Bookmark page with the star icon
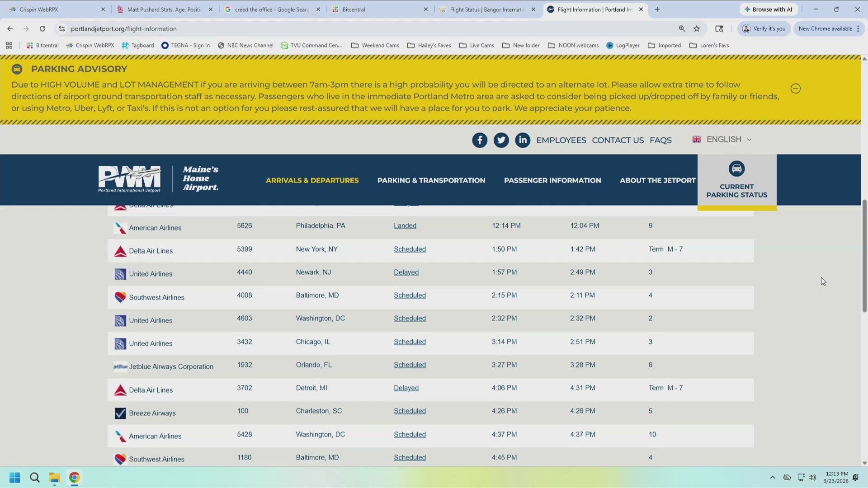Image resolution: width=868 pixels, height=488 pixels. pyautogui.click(x=697, y=29)
